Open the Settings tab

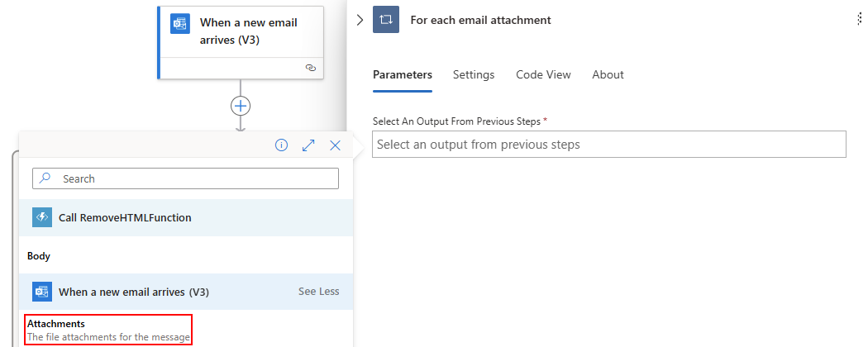click(x=474, y=74)
